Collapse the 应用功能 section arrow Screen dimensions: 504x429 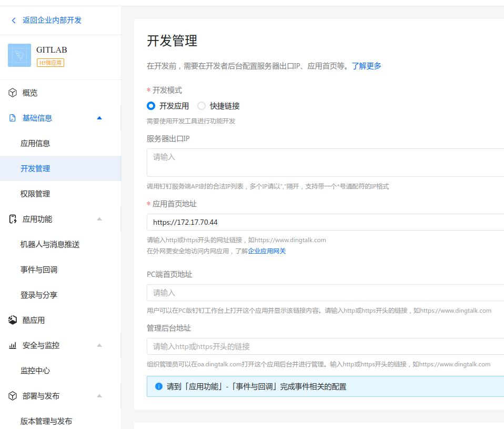tap(99, 219)
